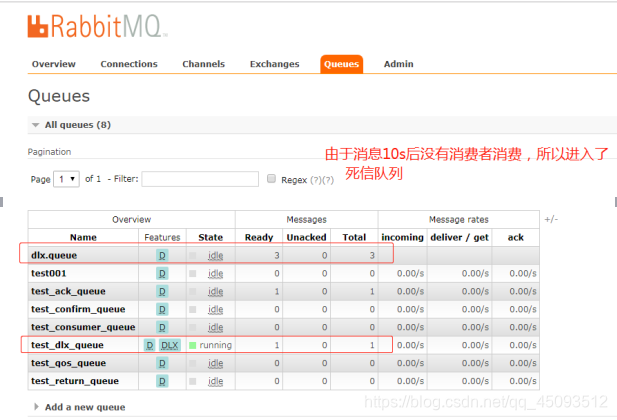The image size is (617, 420).
Task: Open the test_return_queue queue
Action: pyautogui.click(x=75, y=381)
